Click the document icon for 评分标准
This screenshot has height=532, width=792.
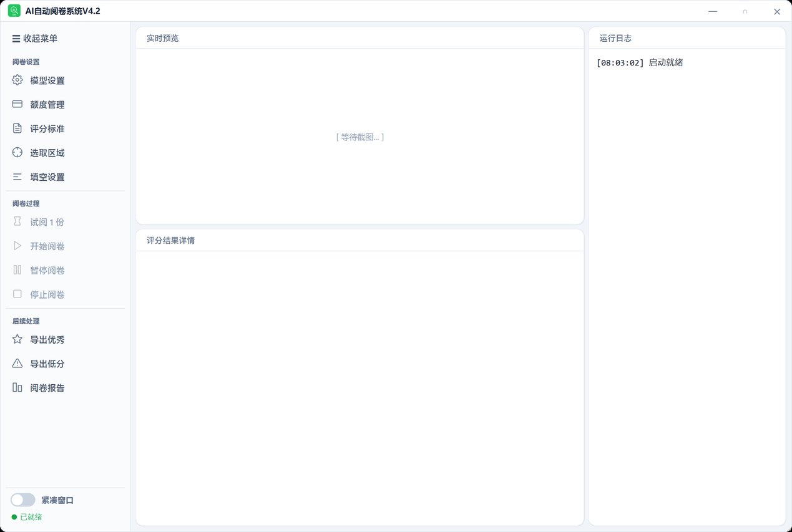click(x=17, y=128)
